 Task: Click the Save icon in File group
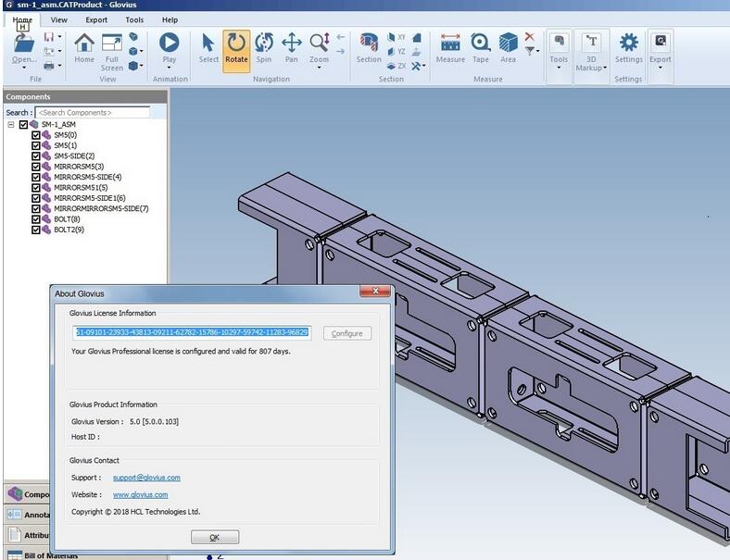pyautogui.click(x=49, y=37)
